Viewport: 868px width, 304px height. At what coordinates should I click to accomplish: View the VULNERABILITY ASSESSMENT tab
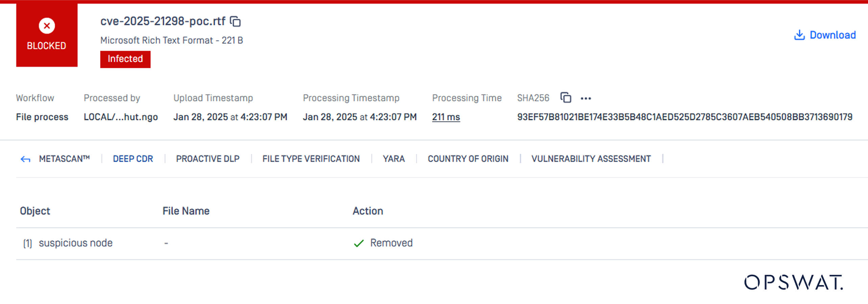pyautogui.click(x=591, y=159)
